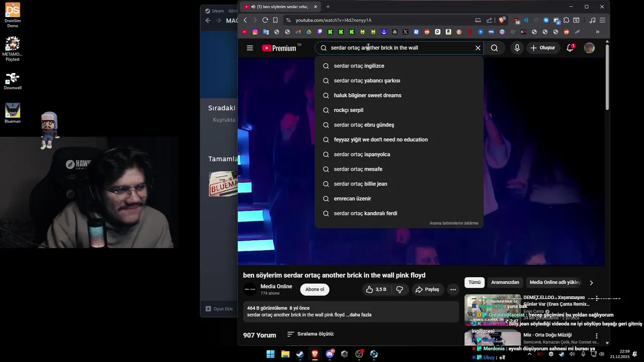Screen dimensions: 644x362
Task: Show more filter chips arrow
Action: click(x=591, y=283)
